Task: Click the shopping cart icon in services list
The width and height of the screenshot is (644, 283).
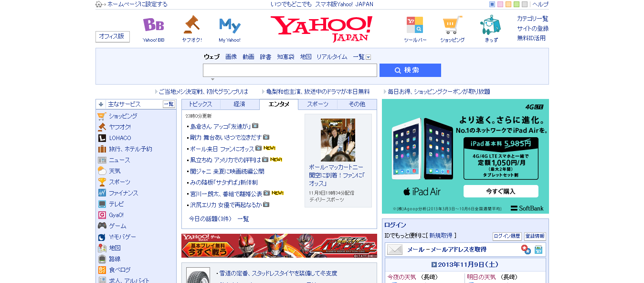Action: [102, 116]
